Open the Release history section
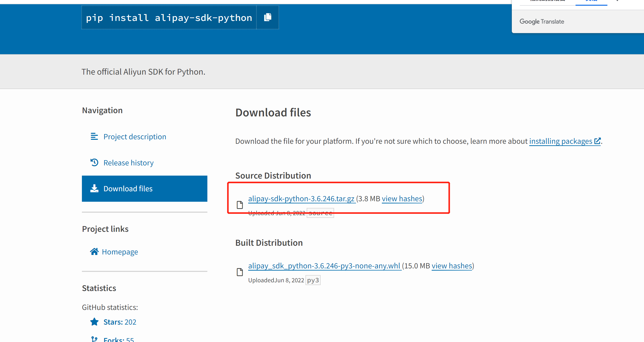 [x=128, y=163]
